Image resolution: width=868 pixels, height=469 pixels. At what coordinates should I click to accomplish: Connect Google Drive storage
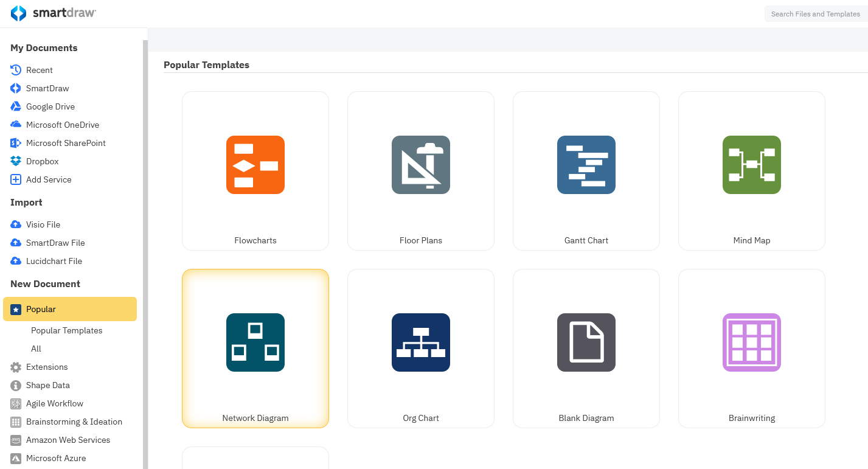click(49, 106)
